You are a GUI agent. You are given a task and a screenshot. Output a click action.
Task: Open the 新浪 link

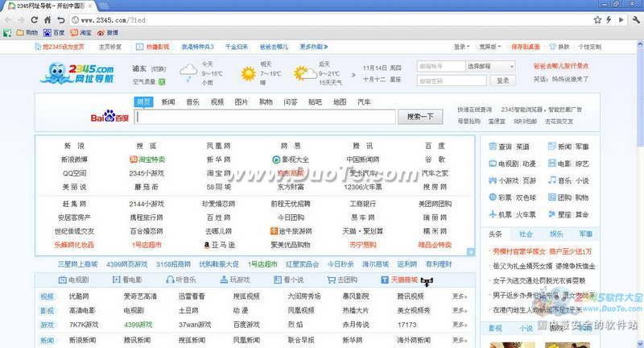[x=74, y=146]
